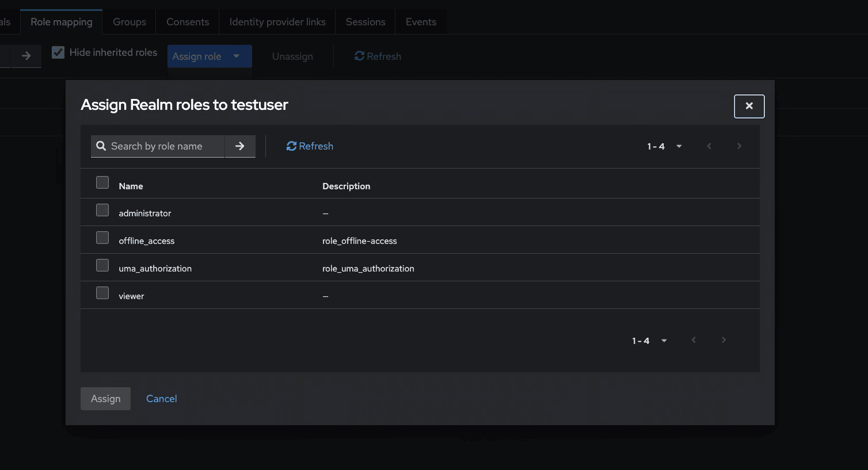Close the Assign Realm roles dialog
This screenshot has width=868, height=470.
point(749,106)
